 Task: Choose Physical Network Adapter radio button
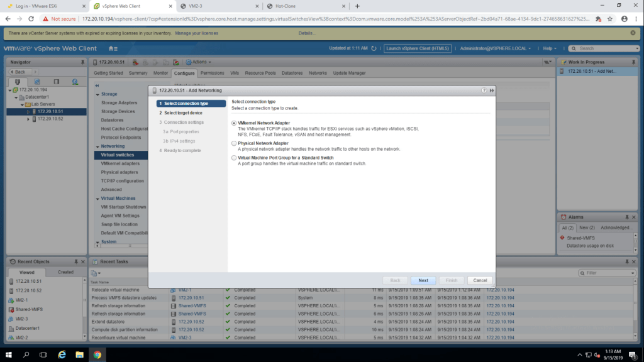coord(235,143)
